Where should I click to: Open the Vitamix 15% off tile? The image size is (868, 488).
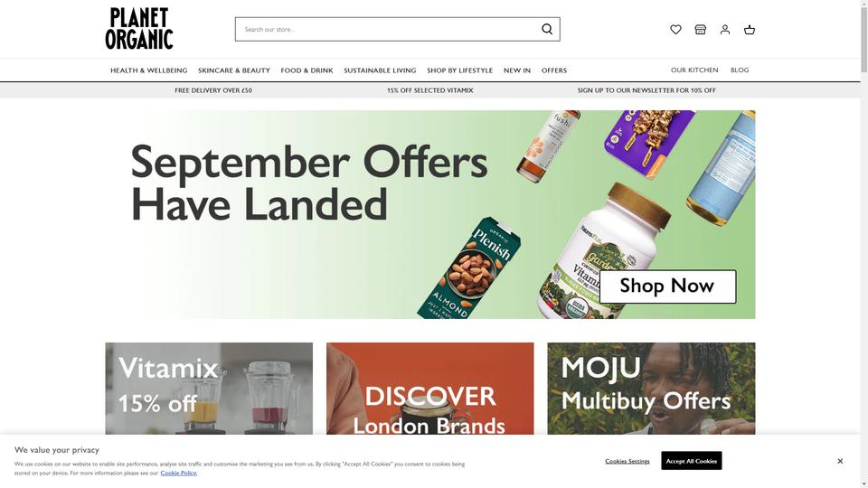tap(209, 389)
